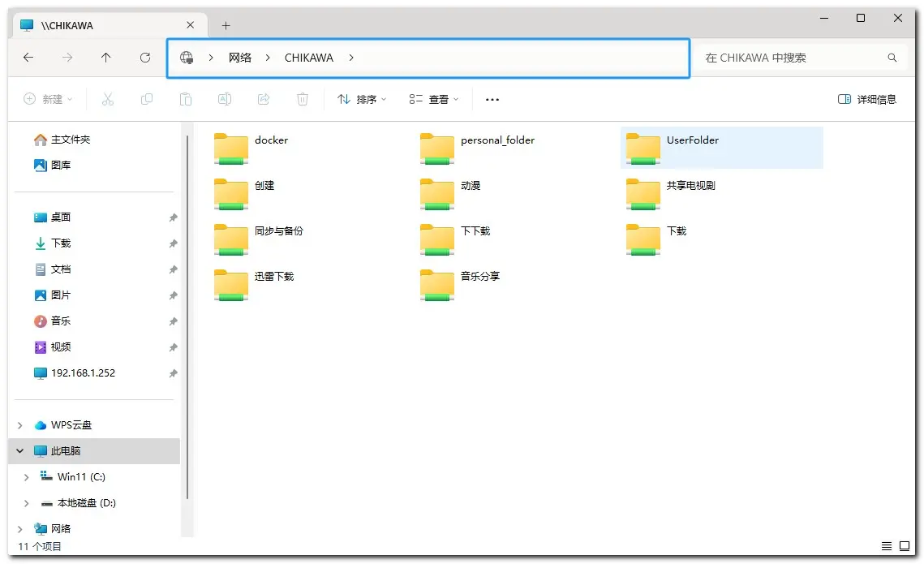Toggle the 详细信息 details pane
This screenshot has height=564, width=924.
[867, 99]
